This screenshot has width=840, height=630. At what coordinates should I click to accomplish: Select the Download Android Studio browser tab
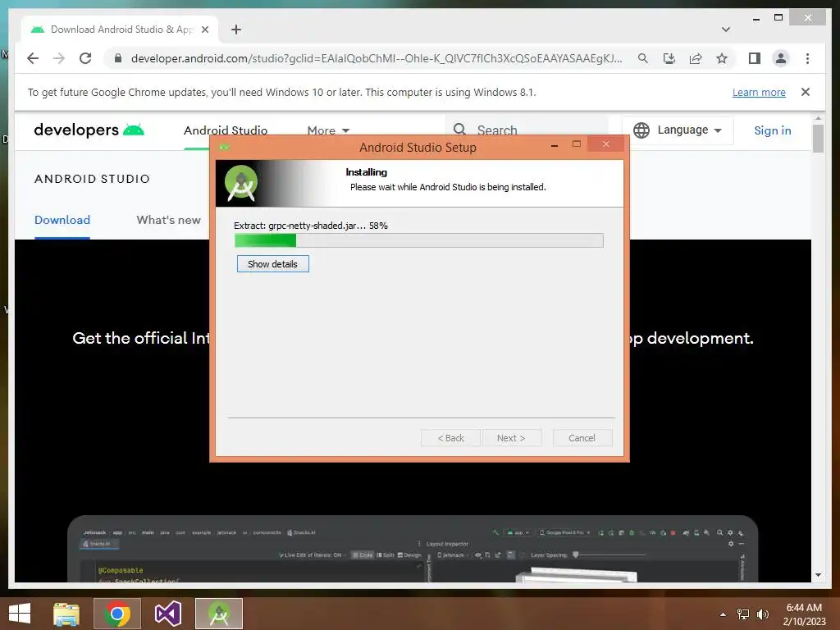[x=120, y=30]
